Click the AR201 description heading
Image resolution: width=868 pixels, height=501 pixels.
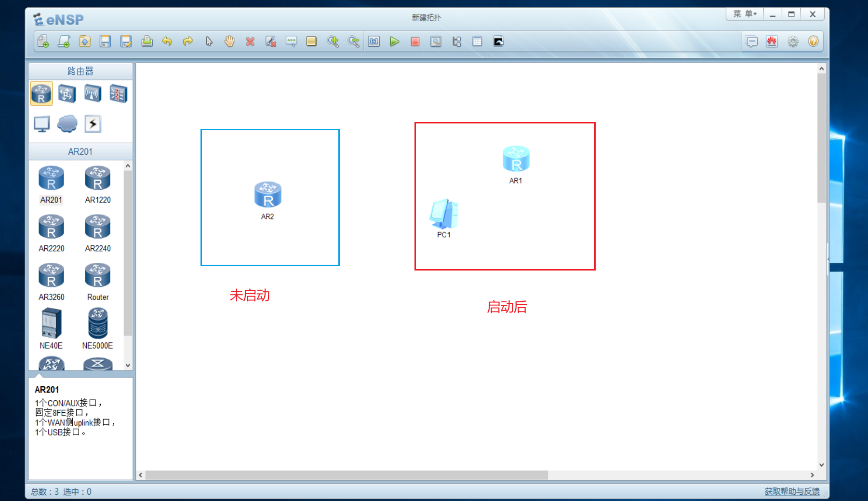(47, 390)
